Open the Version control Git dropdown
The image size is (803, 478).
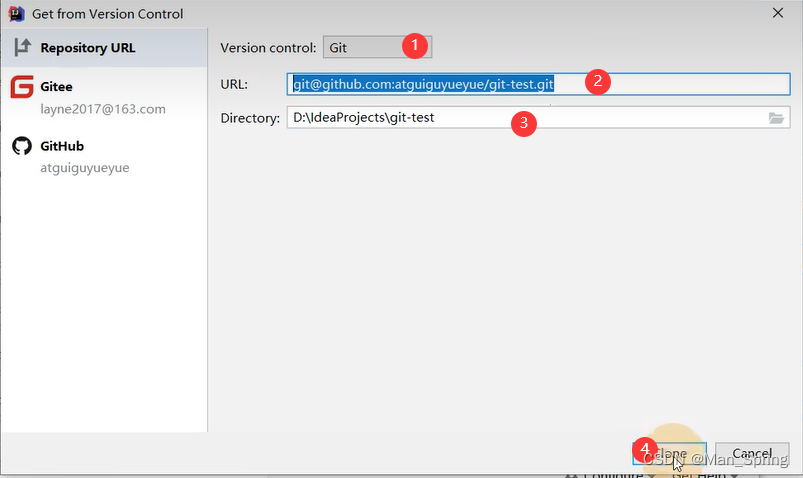click(x=377, y=47)
